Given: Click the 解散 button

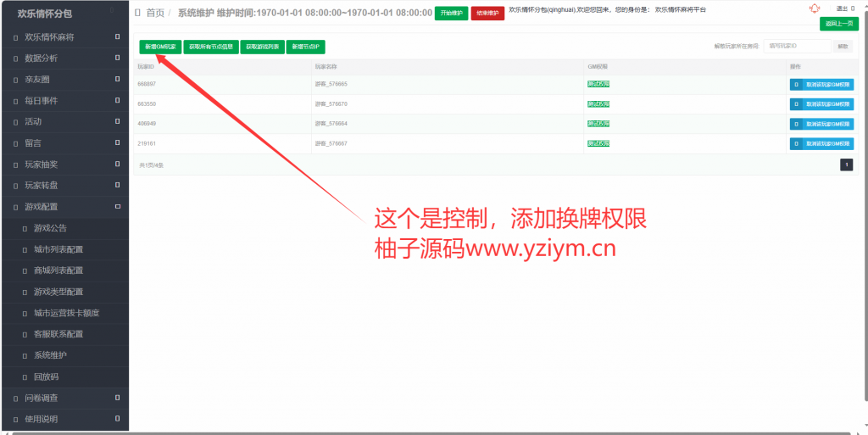Looking at the screenshot, I should click(843, 47).
